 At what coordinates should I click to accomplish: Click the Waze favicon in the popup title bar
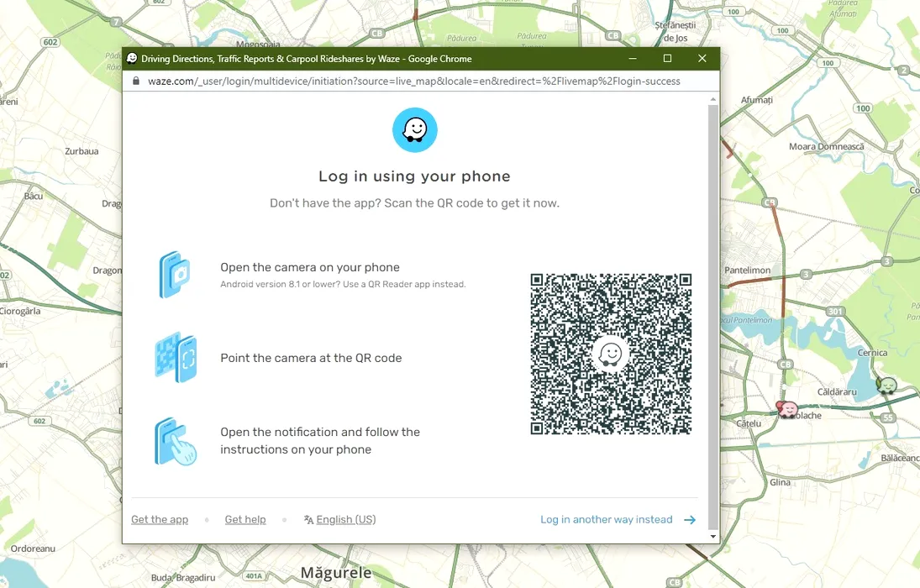point(132,58)
